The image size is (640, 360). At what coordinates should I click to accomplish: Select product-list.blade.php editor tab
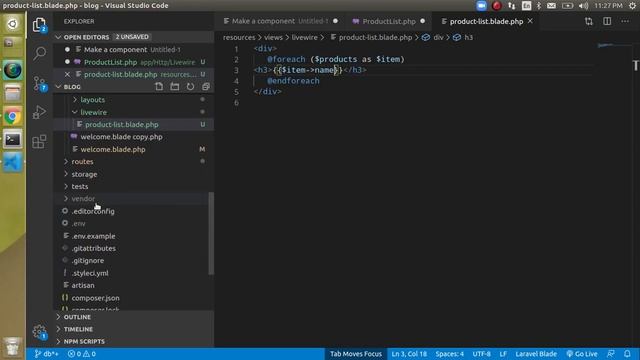(486, 21)
